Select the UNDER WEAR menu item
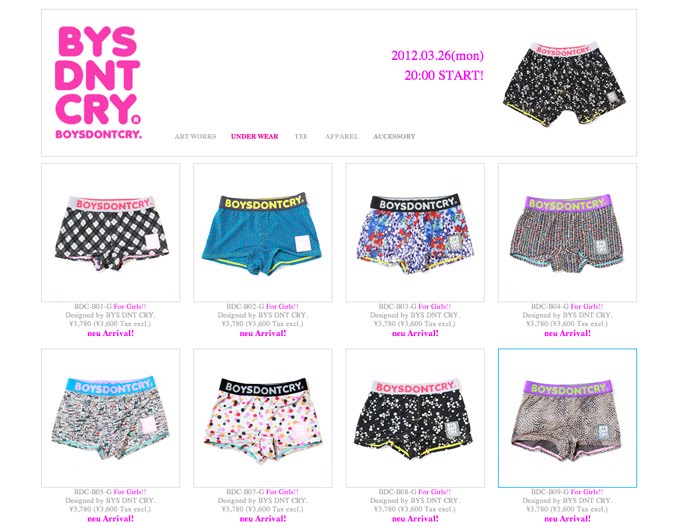The width and height of the screenshot is (679, 529). pos(255,136)
